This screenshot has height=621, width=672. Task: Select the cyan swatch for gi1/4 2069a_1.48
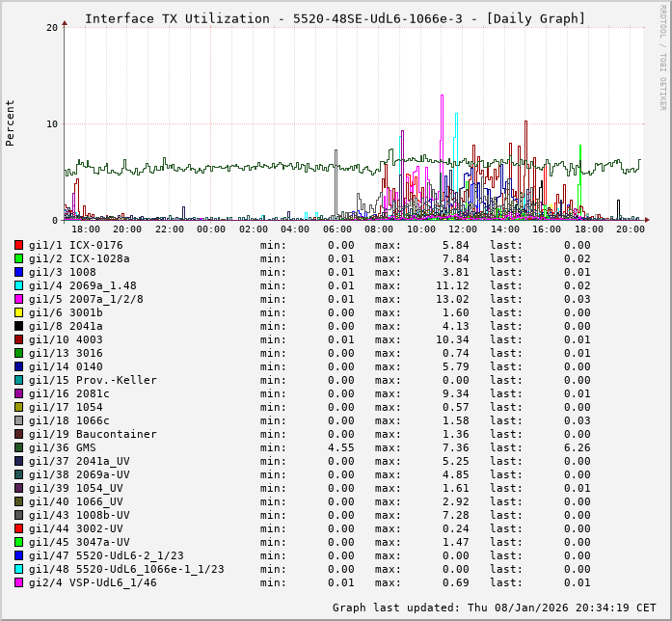coord(18,285)
